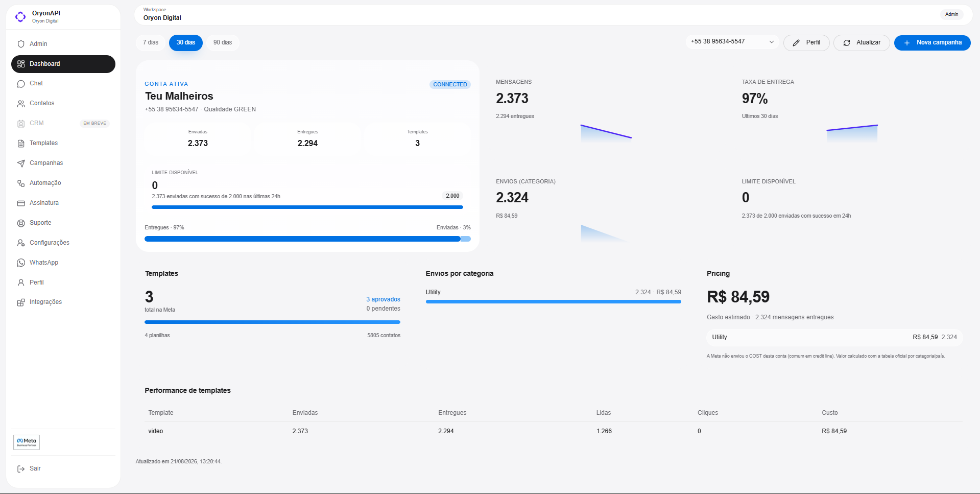The height and width of the screenshot is (494, 980).
Task: Click the Templates total progress bar
Action: [272, 322]
